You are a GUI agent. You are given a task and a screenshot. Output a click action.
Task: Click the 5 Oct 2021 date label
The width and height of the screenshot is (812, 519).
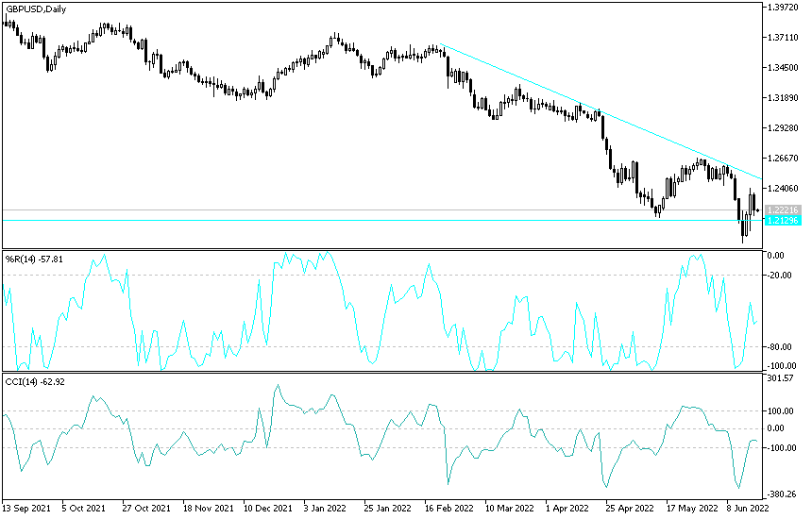(83, 508)
